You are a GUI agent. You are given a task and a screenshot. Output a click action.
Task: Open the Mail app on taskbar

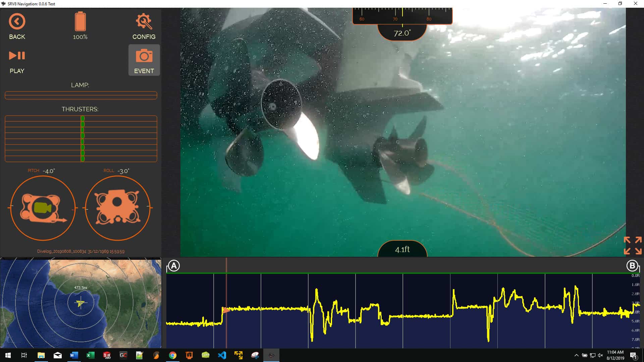tap(57, 355)
